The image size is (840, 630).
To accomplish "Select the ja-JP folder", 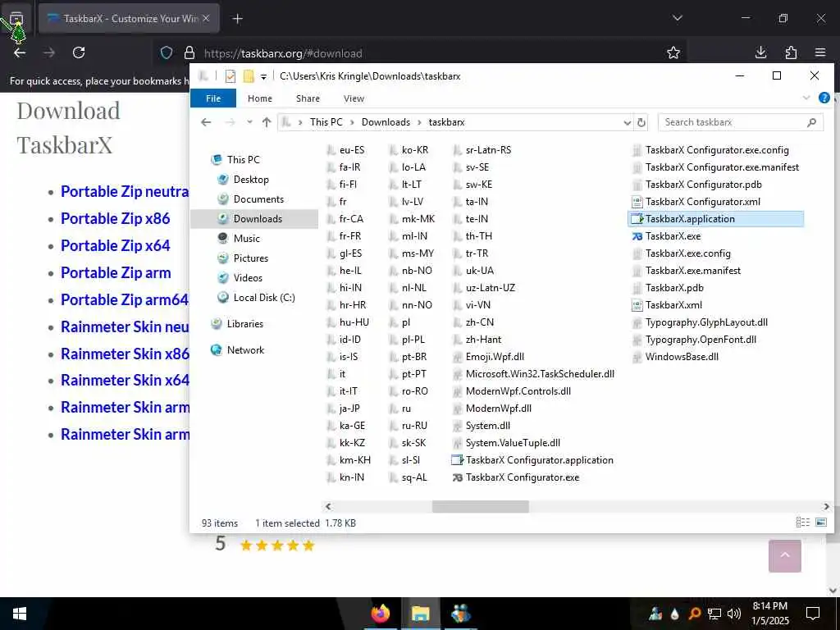I will click(344, 409).
